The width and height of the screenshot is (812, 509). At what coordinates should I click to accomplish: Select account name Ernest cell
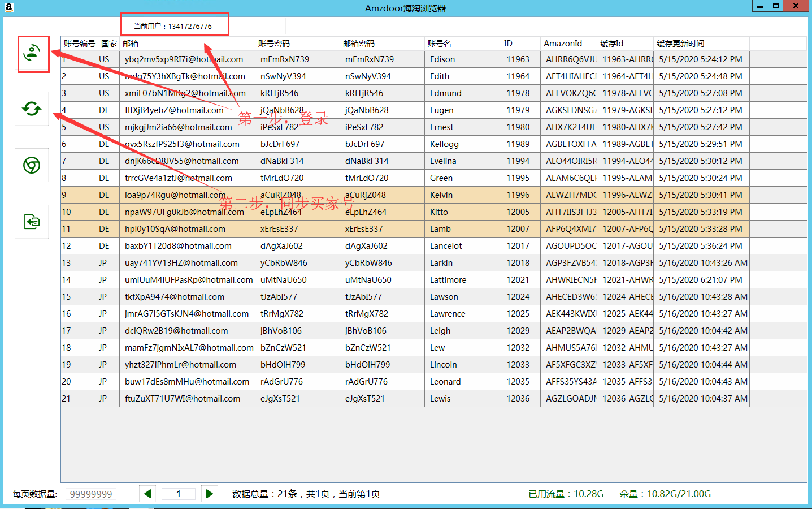(x=463, y=127)
